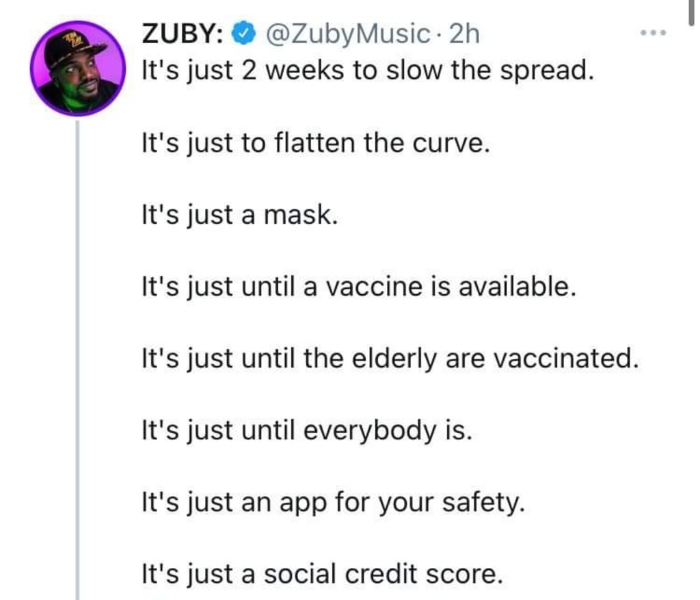The image size is (700, 600).
Task: Click the 2h tweet timestamp
Action: click(x=464, y=33)
